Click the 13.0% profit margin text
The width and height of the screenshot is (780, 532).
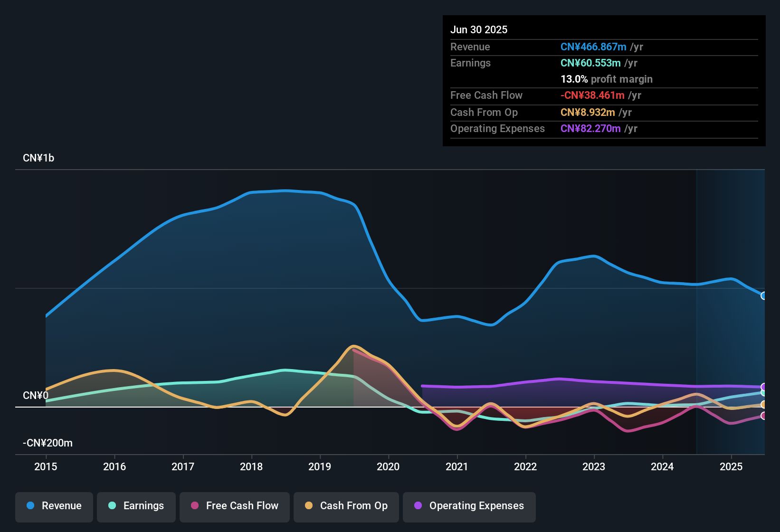point(607,79)
